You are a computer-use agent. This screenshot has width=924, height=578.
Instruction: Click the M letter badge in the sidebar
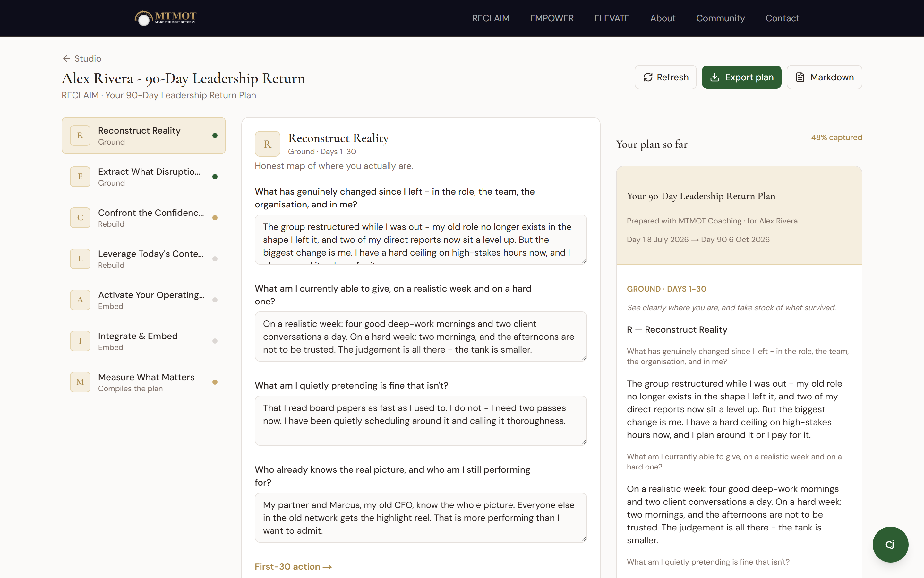(80, 382)
